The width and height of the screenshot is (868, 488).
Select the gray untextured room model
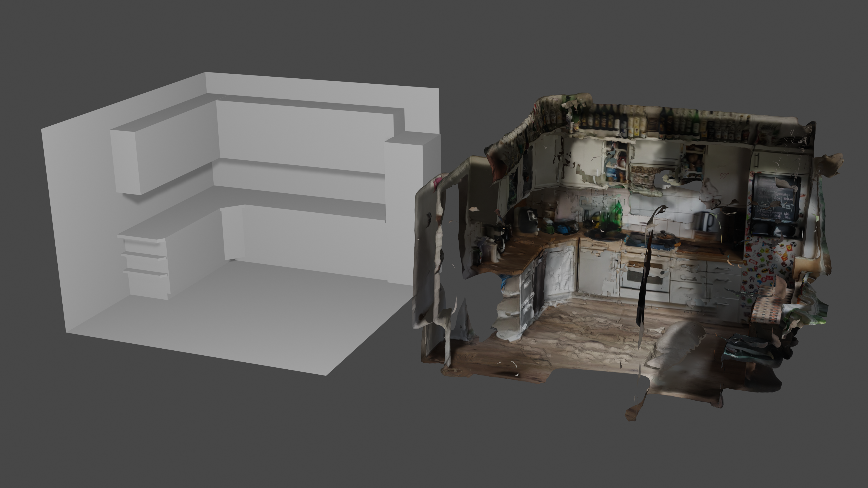241,224
